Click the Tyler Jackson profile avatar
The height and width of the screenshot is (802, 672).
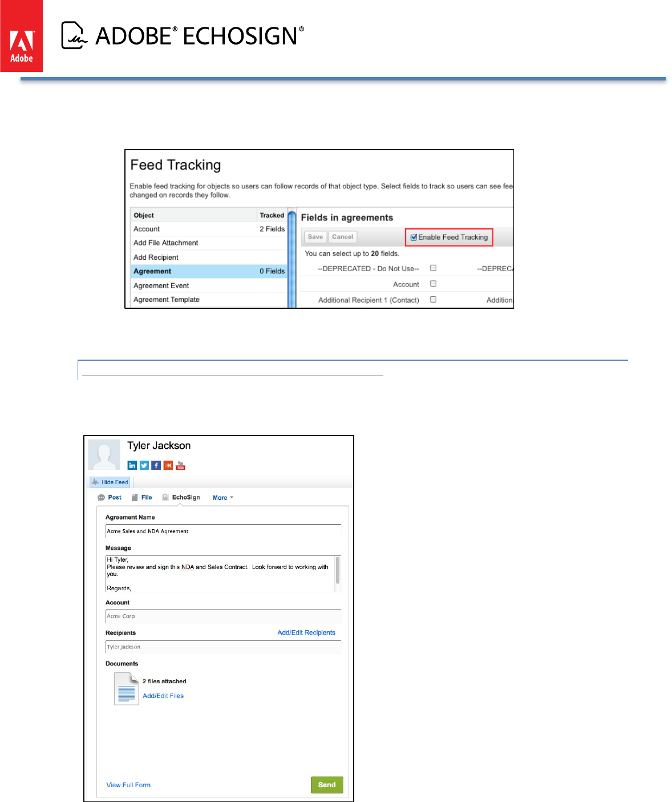[104, 455]
